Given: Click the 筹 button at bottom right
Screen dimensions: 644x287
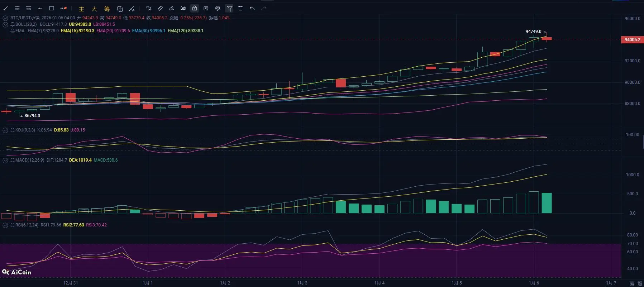Looking at the screenshot, I should [632, 283].
